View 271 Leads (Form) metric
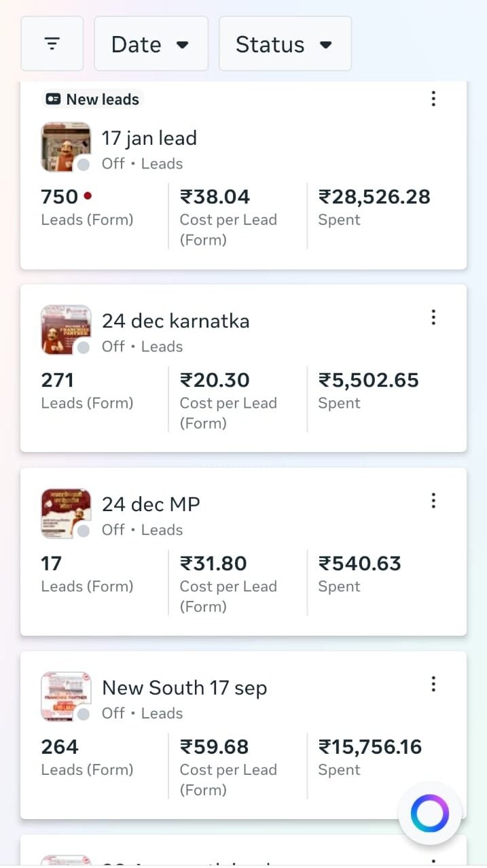Screen dimensions: 487x868 (58, 381)
